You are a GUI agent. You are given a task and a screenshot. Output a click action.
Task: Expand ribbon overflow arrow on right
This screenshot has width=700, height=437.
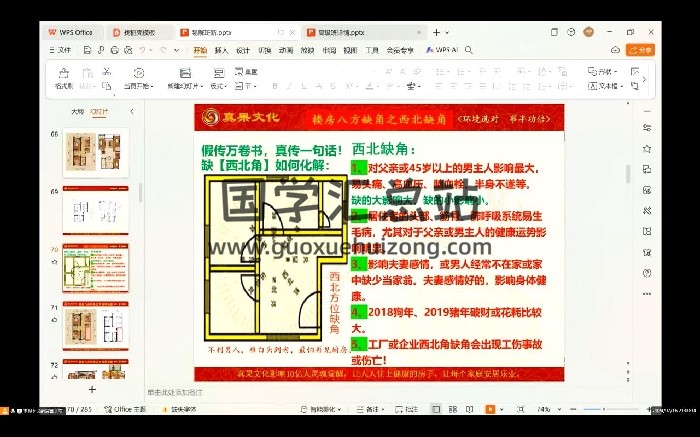(644, 79)
